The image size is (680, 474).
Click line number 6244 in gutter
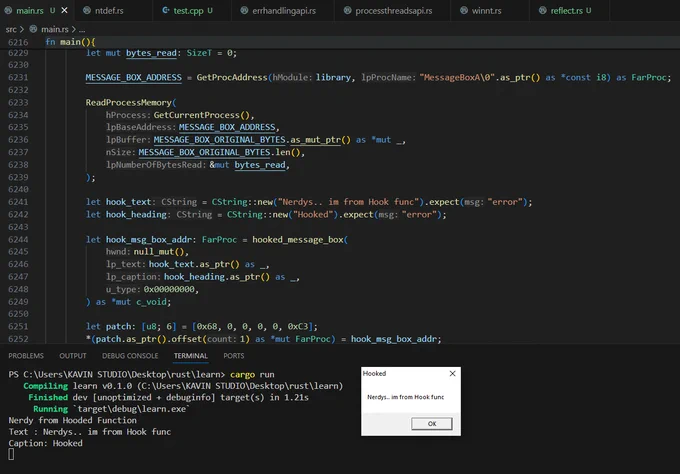[18, 239]
